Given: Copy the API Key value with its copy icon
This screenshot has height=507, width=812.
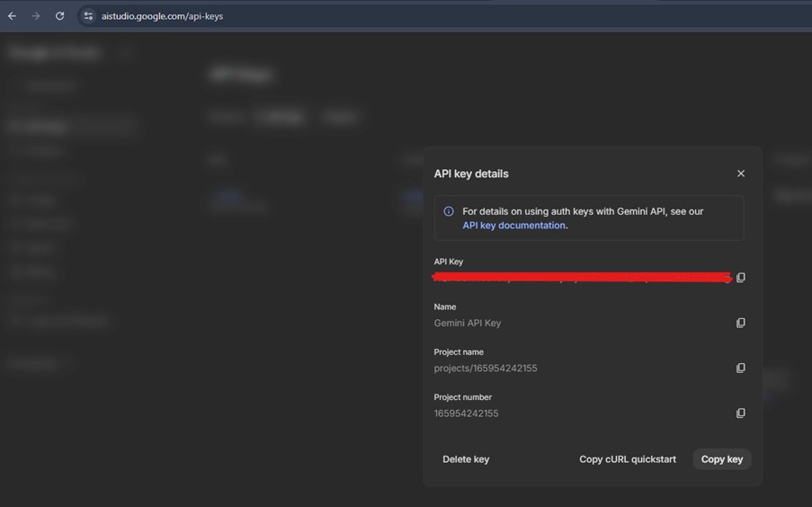Looking at the screenshot, I should [x=741, y=278].
